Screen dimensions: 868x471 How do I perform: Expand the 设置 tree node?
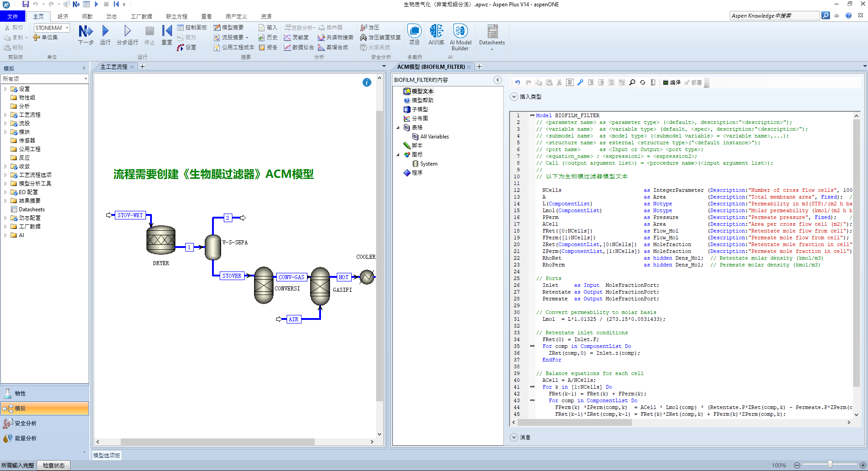[x=5, y=89]
